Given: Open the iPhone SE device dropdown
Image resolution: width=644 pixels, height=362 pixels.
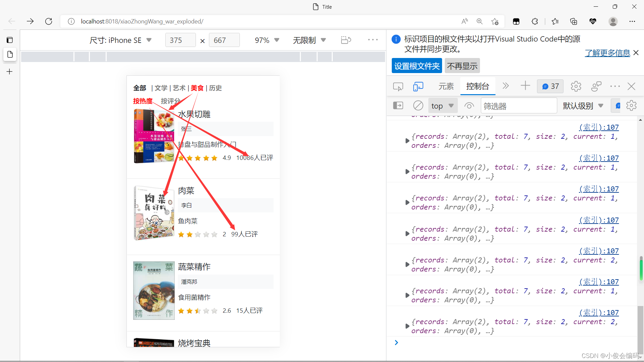Looking at the screenshot, I should (121, 40).
